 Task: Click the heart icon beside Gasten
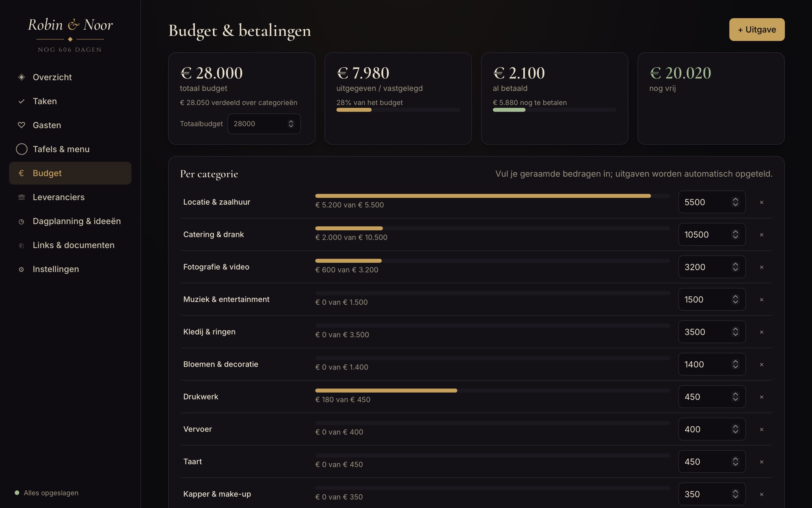22,125
